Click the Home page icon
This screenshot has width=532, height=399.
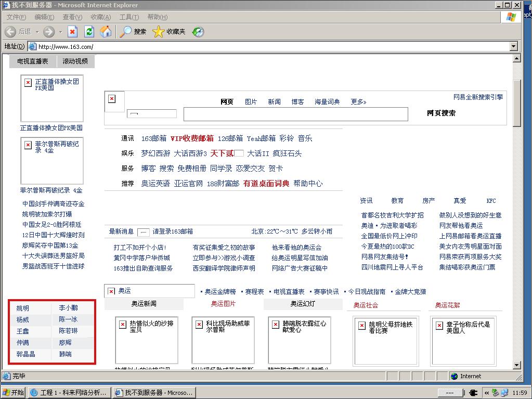(x=106, y=32)
